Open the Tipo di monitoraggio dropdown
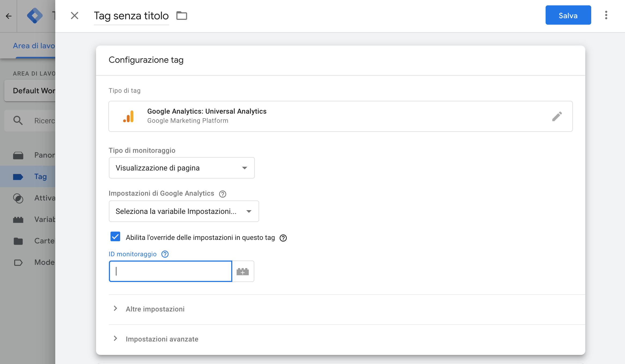The image size is (625, 364). coord(182,168)
